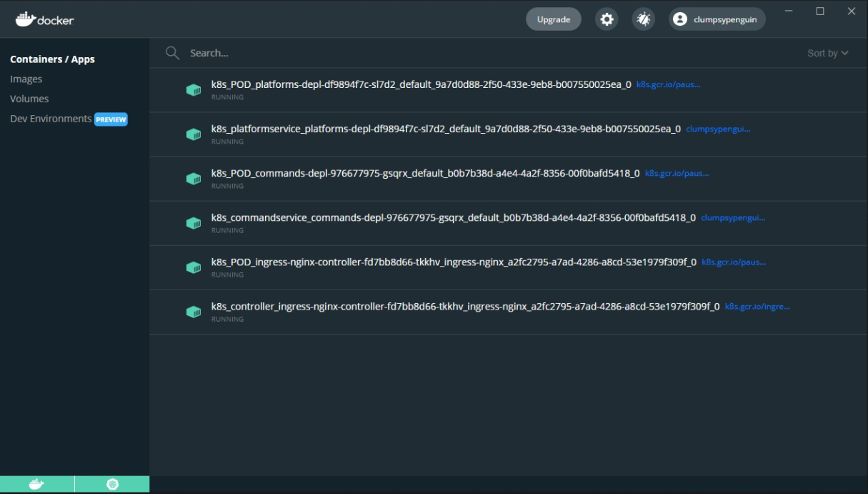Click container icon for k8s_POD_ingress-nginx-controller row
This screenshot has height=494, width=868.
click(x=194, y=267)
